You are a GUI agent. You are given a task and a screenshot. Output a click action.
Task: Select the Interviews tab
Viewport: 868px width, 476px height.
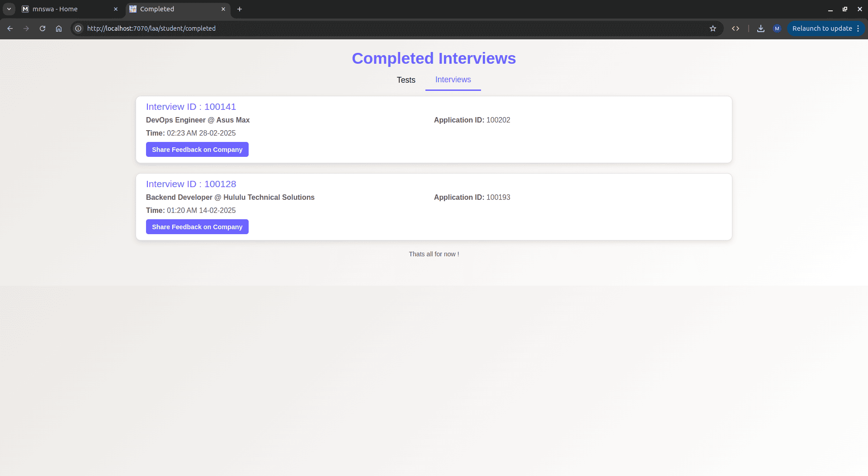click(453, 80)
